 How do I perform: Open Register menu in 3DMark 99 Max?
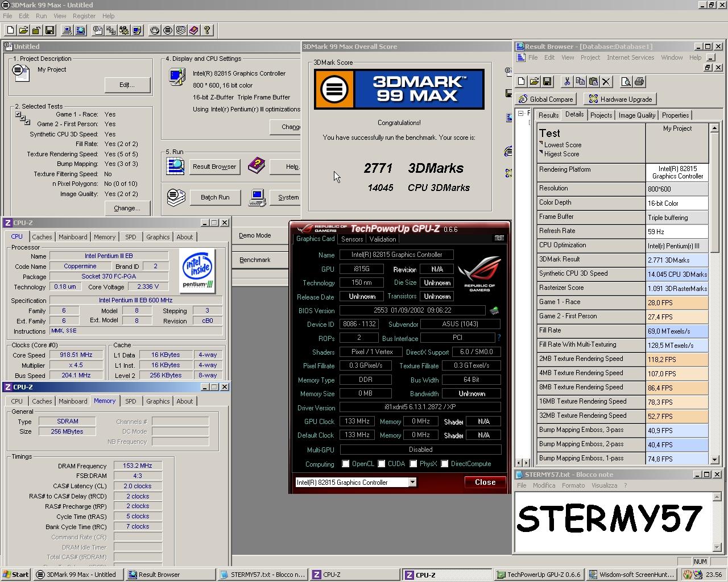click(x=84, y=16)
